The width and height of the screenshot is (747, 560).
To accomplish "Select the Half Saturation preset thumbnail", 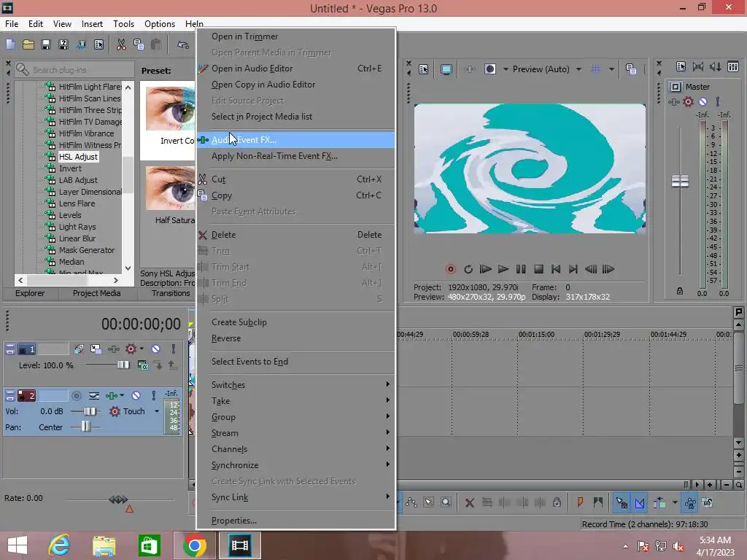I will 171,188.
